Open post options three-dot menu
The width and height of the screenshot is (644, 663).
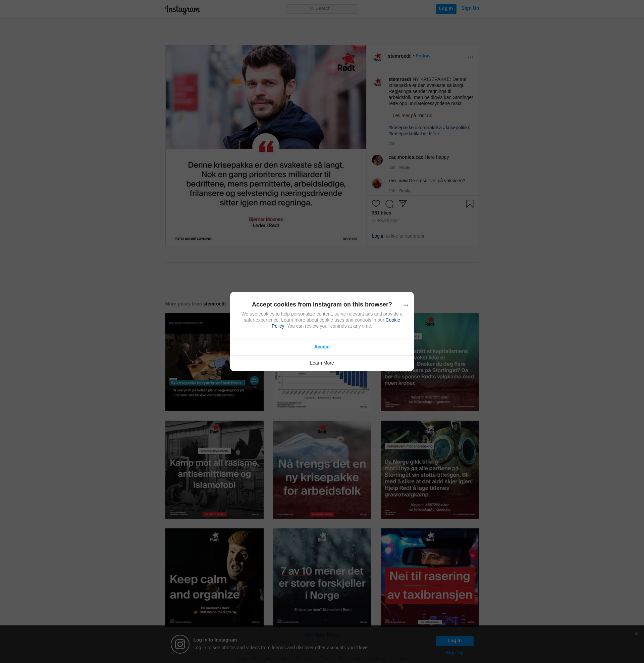click(470, 57)
